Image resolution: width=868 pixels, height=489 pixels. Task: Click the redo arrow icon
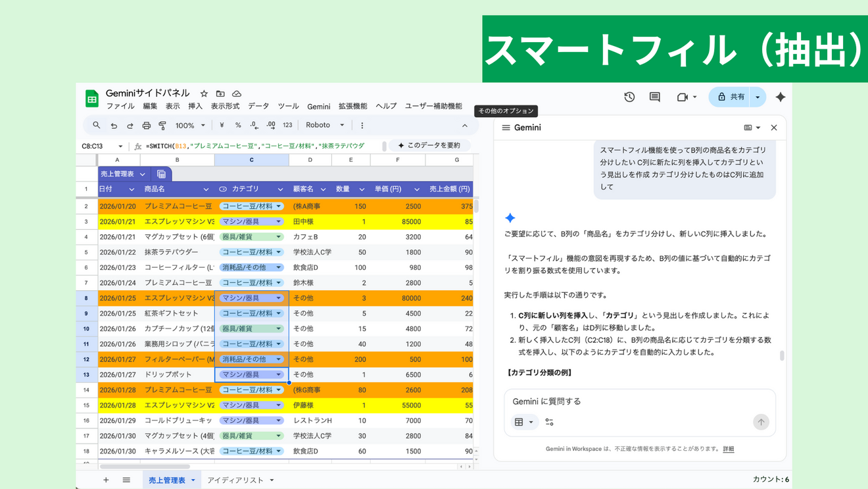(130, 125)
